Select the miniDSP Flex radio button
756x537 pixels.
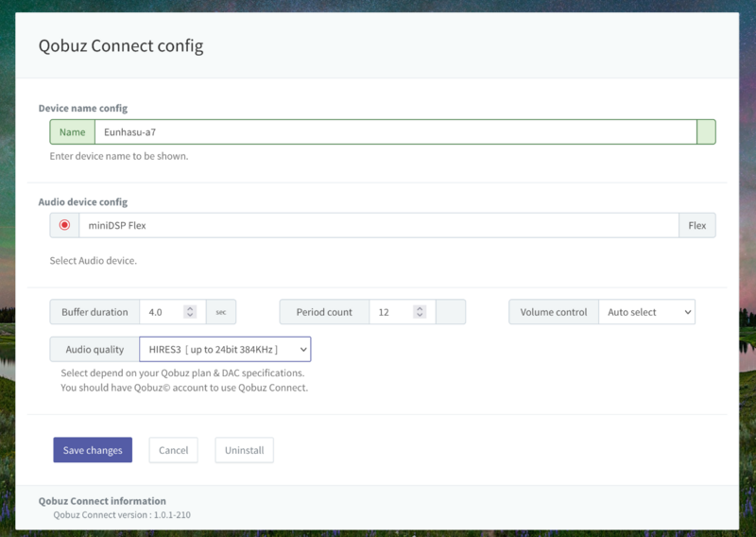(64, 225)
